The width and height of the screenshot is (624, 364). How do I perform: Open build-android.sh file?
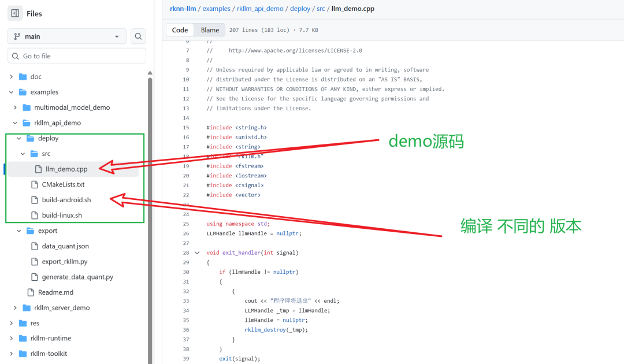pos(66,200)
